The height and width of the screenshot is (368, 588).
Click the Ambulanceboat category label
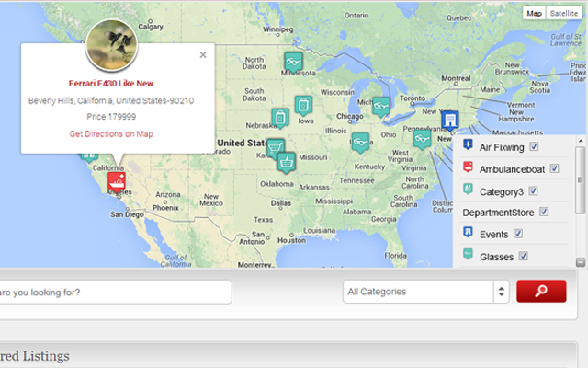pyautogui.click(x=512, y=169)
